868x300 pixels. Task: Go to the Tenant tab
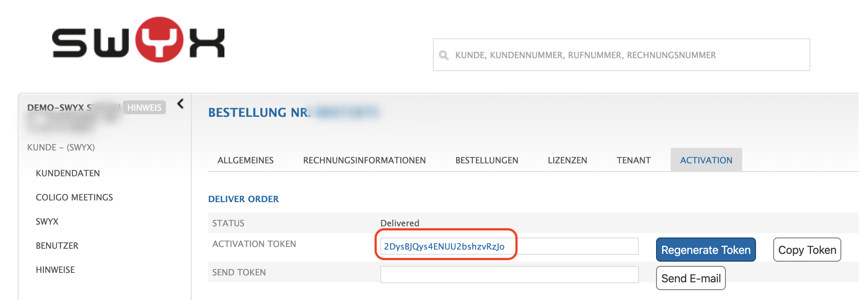point(633,160)
